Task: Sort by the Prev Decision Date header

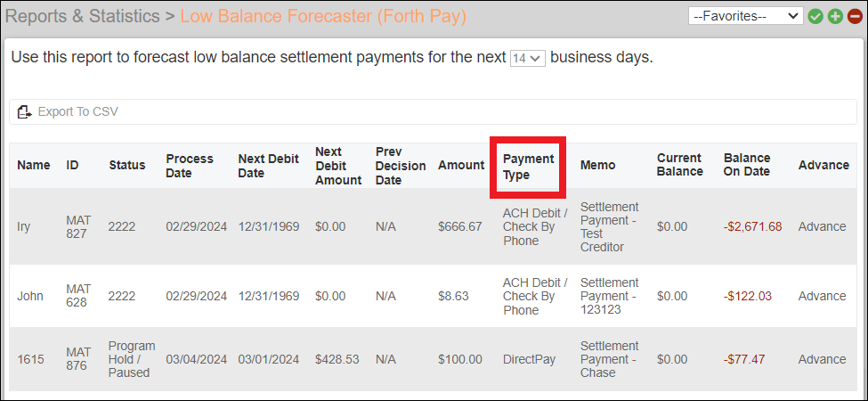Action: point(401,166)
